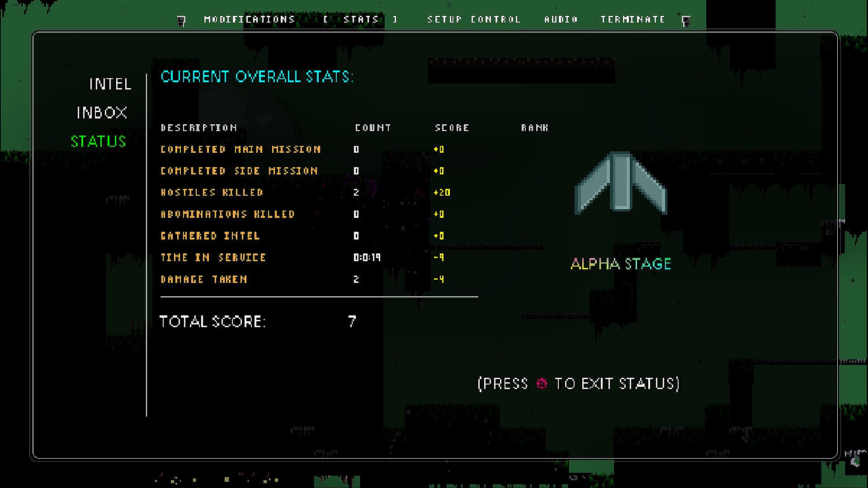This screenshot has width=868, height=488.
Task: Click the Time In Service stat row
Action: tap(213, 258)
